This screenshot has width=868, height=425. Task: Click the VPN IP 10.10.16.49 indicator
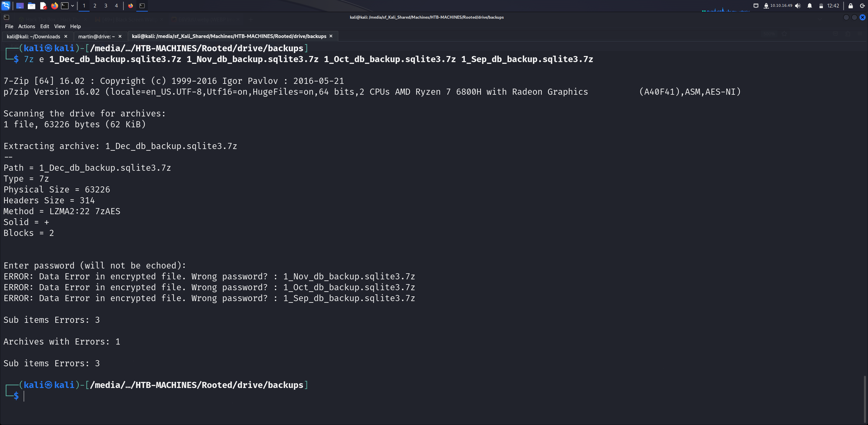click(x=778, y=6)
